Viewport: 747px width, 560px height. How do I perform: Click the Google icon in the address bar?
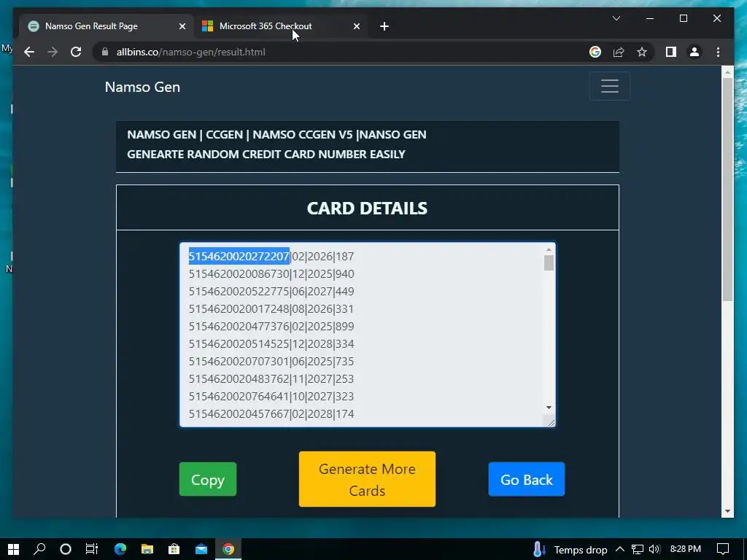(595, 52)
